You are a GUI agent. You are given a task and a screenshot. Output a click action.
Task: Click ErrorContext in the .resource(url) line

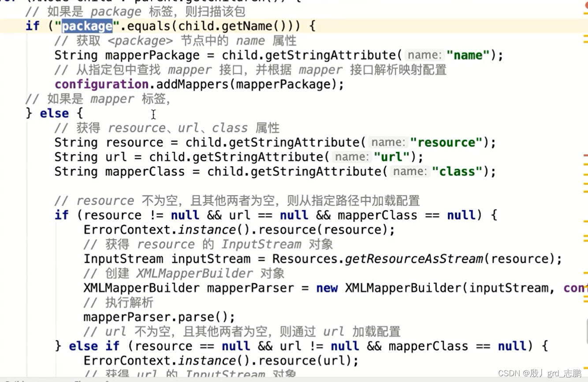(127, 360)
